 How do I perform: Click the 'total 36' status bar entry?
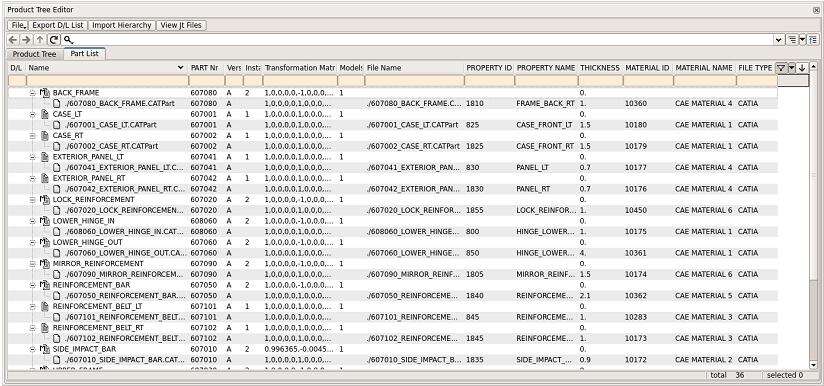(727, 375)
